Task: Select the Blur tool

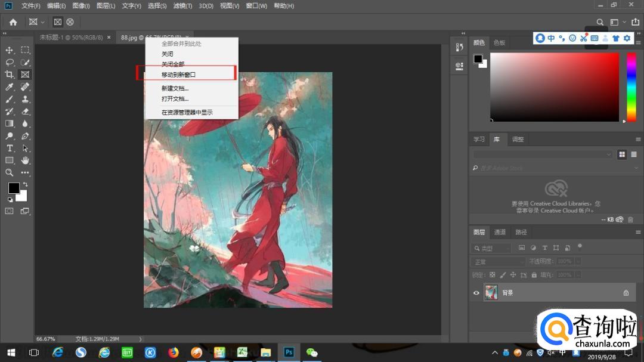Action: pyautogui.click(x=25, y=123)
